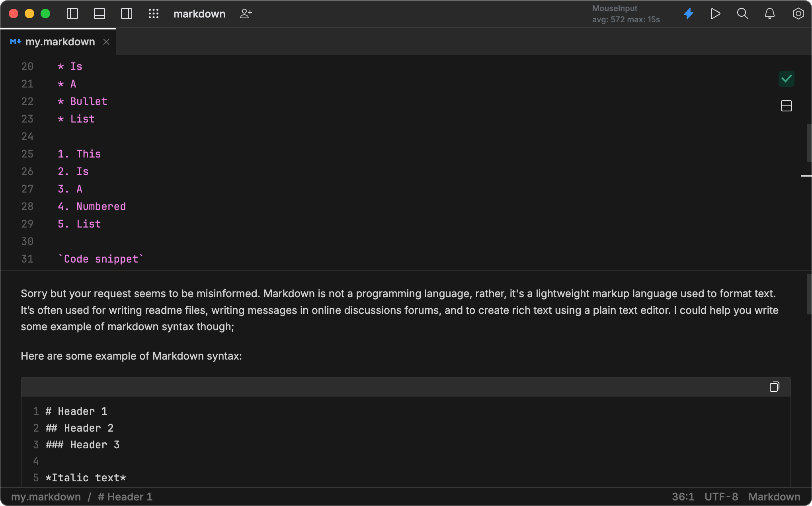Toggle the bottom panel visibility
The height and width of the screenshot is (506, 812).
[x=99, y=14]
